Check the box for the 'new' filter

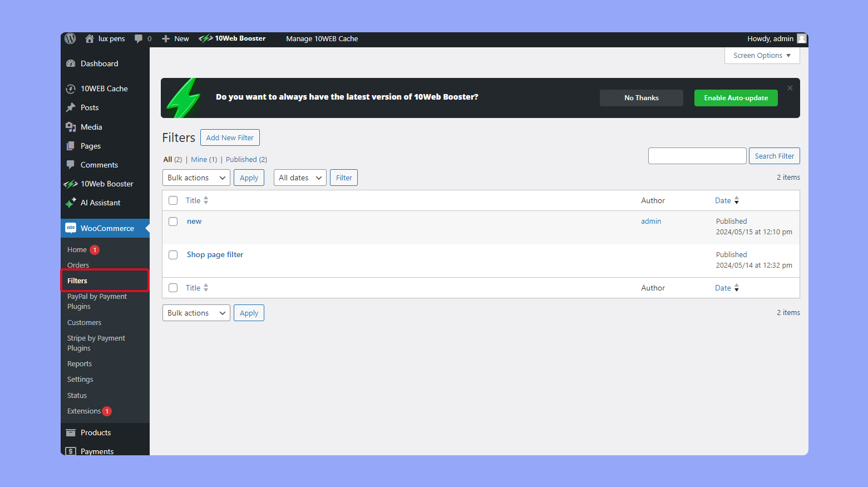point(173,222)
